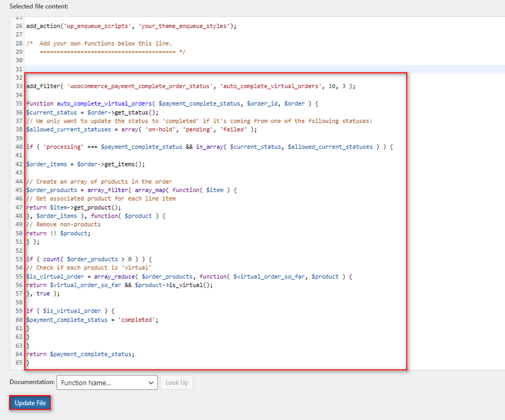
Task: Click the add_action 'wp_enqueue_scripts' code line 26
Action: pyautogui.click(x=131, y=26)
